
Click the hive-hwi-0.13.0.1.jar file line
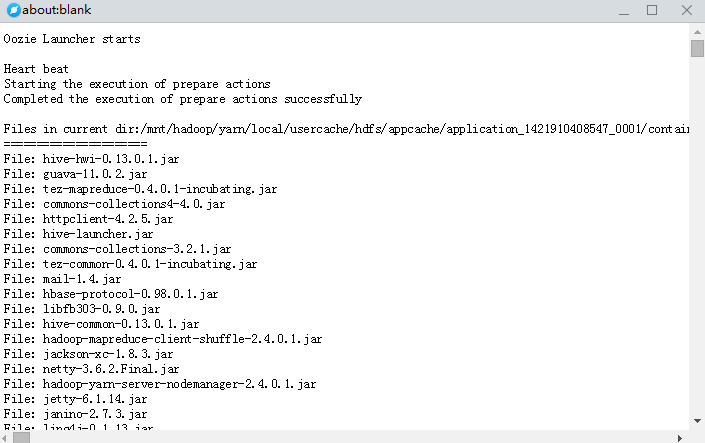91,159
